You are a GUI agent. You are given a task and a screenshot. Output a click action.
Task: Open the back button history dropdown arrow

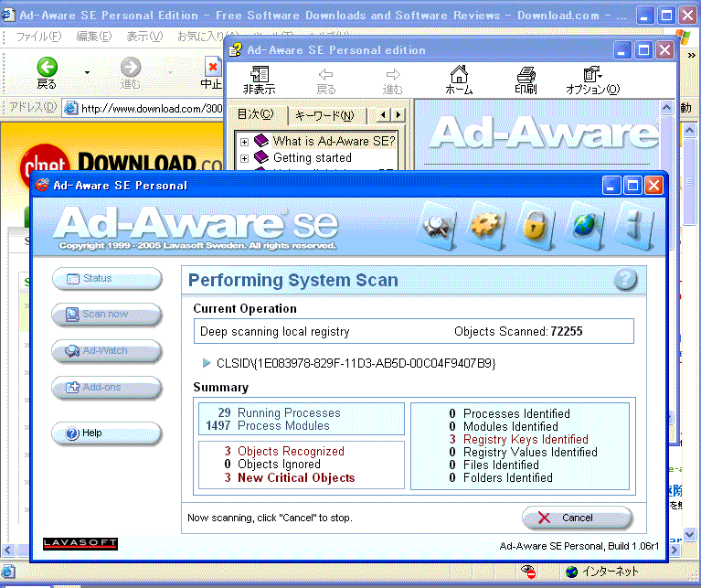click(x=87, y=73)
